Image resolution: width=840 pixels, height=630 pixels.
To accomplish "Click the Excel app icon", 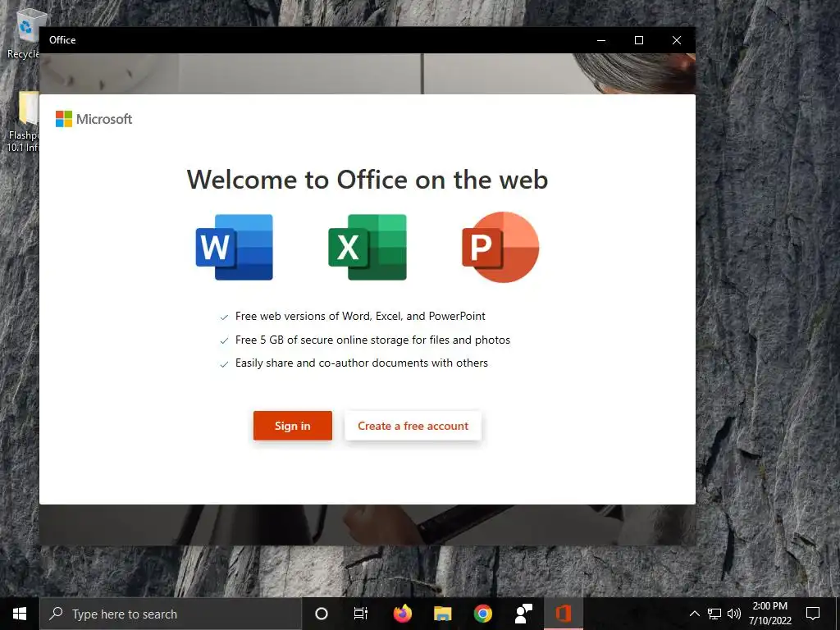I will 367,247.
